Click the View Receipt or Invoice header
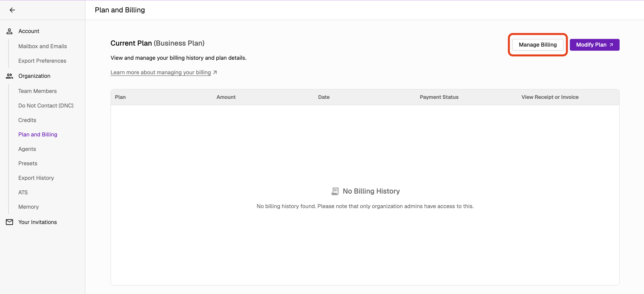The height and width of the screenshot is (294, 644). [550, 97]
